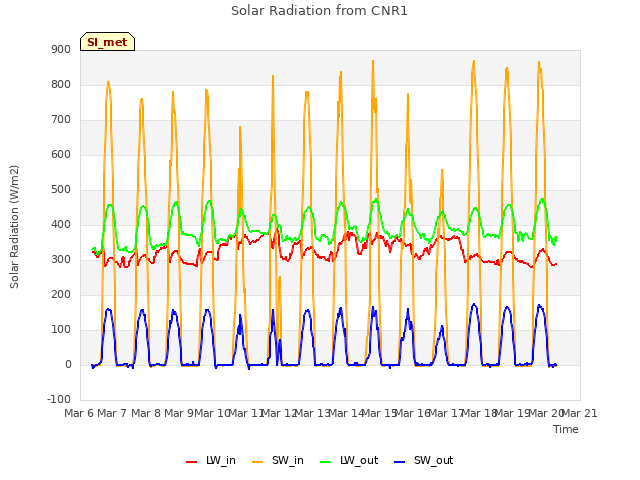Image resolution: width=640 pixels, height=480 pixels.
Task: Click the blue SW_out legend swatch
Action: coord(400,462)
